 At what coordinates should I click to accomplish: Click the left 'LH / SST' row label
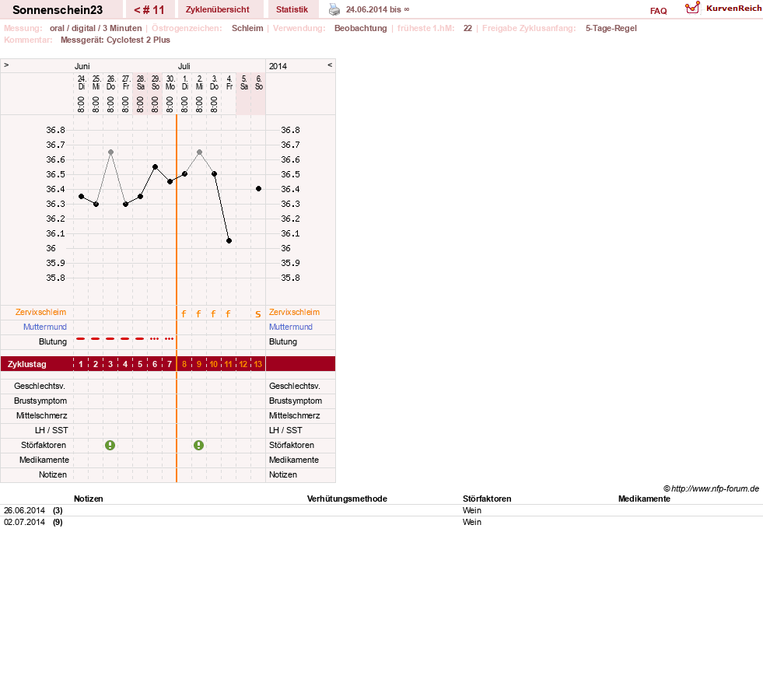tap(51, 431)
